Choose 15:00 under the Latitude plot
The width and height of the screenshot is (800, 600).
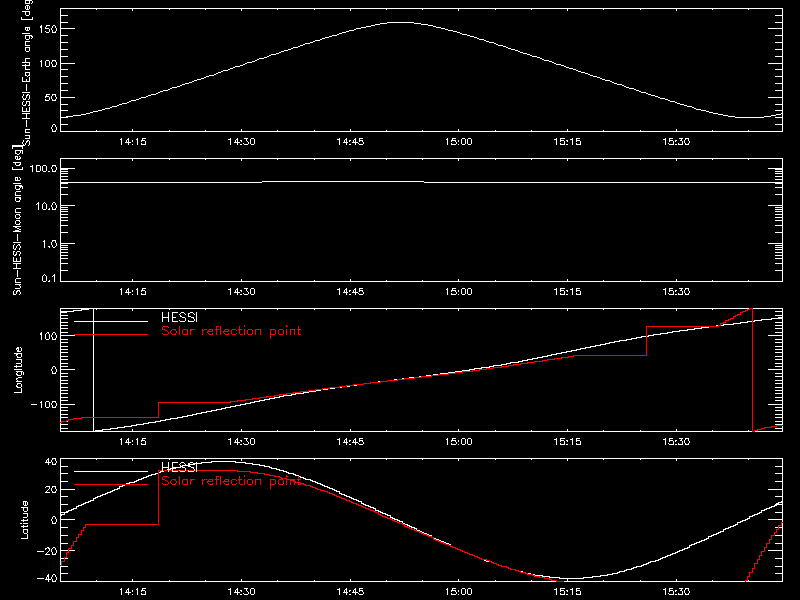459,592
